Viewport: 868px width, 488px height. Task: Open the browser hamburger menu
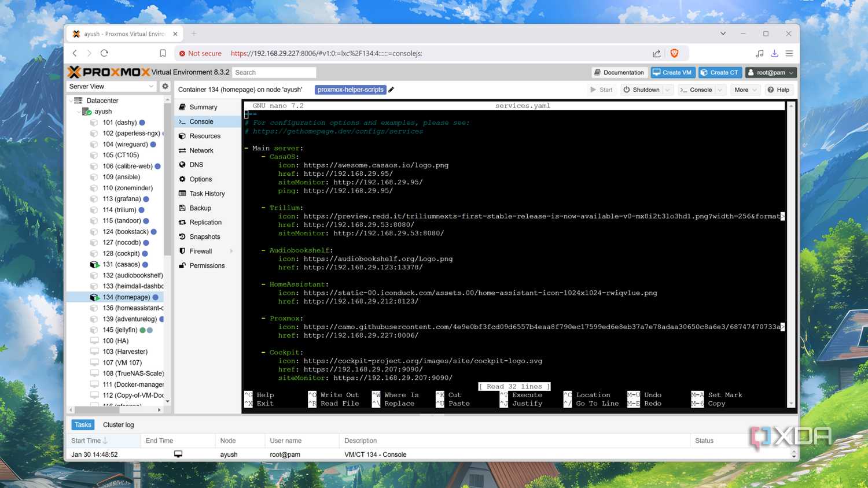click(x=789, y=53)
